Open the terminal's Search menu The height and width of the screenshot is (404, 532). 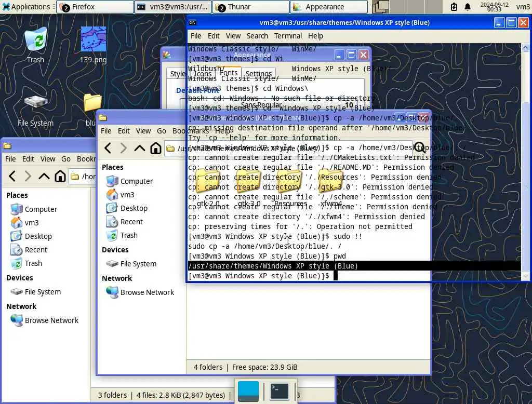click(257, 36)
